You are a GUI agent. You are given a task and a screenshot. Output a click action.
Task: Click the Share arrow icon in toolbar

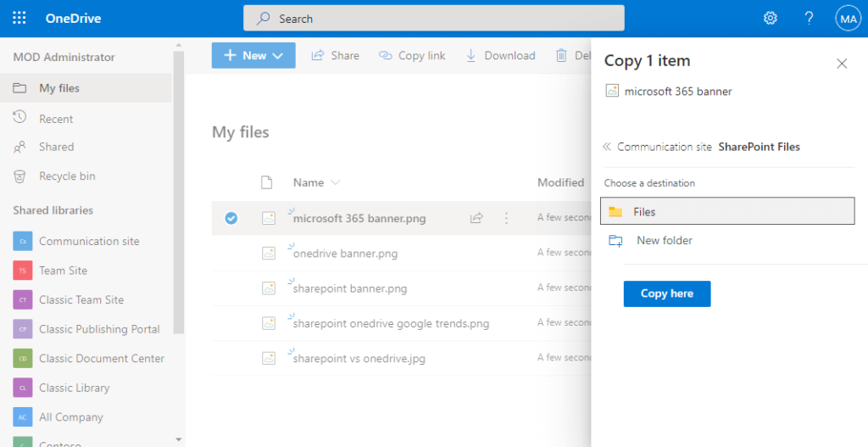click(318, 55)
